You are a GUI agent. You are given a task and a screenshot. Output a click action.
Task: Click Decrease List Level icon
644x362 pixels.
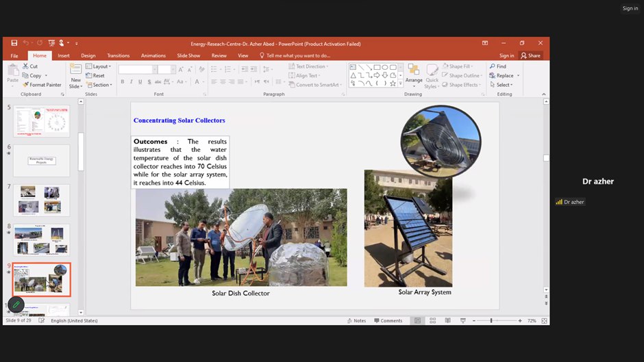click(x=245, y=69)
